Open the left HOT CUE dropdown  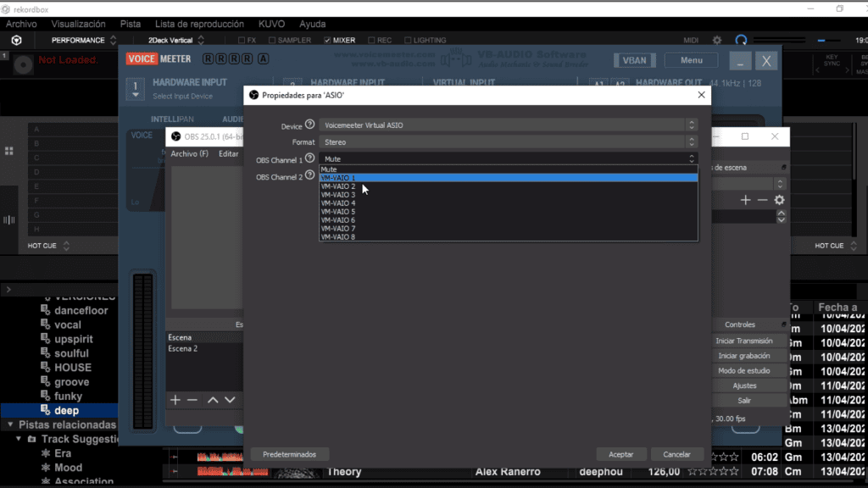tap(48, 246)
